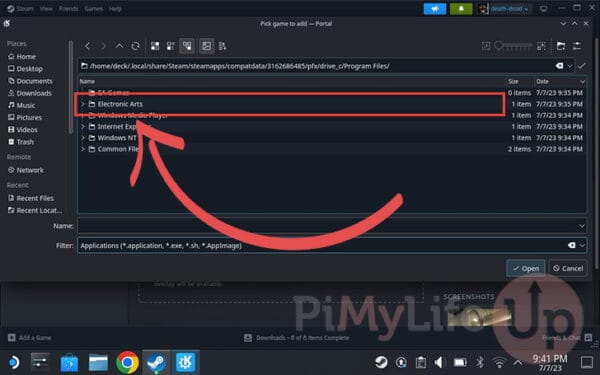Open Steam notifications bell
Image resolution: width=600 pixels, height=375 pixels.
tap(461, 9)
